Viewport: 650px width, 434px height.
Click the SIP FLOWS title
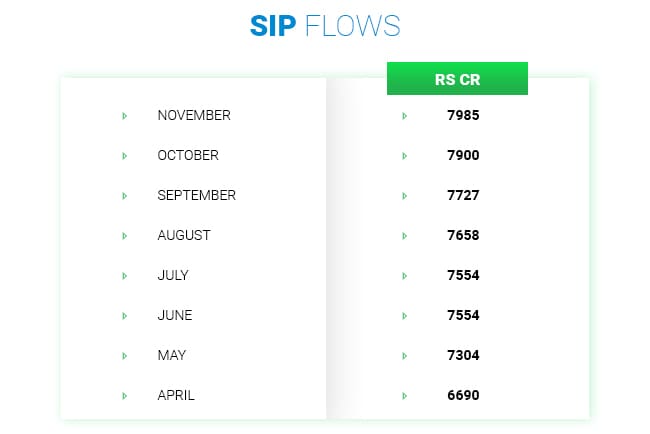tap(325, 26)
